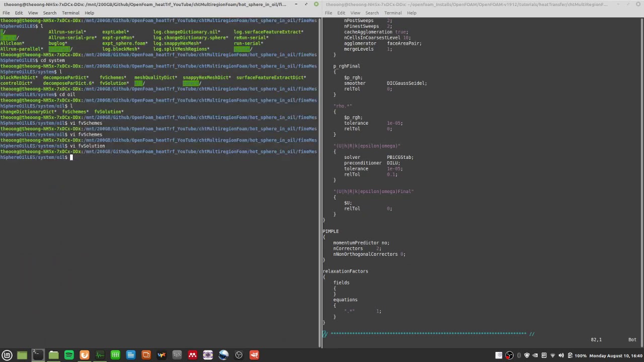Open the Files manager folder icon
The image size is (644, 362).
pos(53,355)
